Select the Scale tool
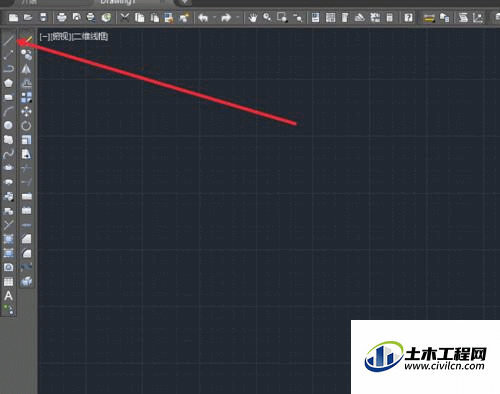 click(x=26, y=140)
